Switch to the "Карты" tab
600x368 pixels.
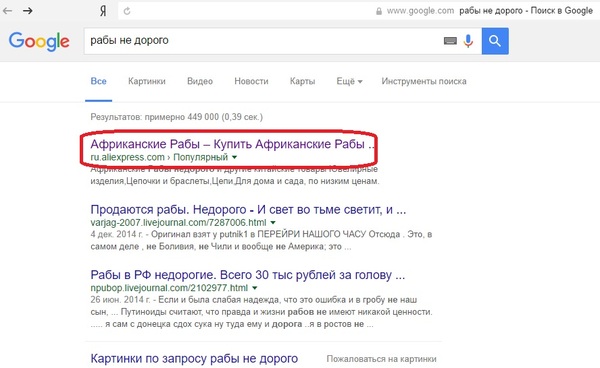(x=302, y=81)
